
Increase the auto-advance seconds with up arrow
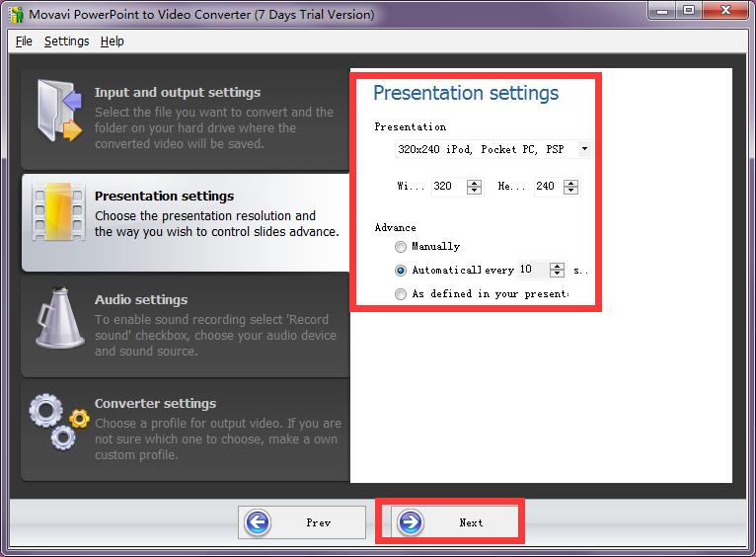[x=558, y=266]
